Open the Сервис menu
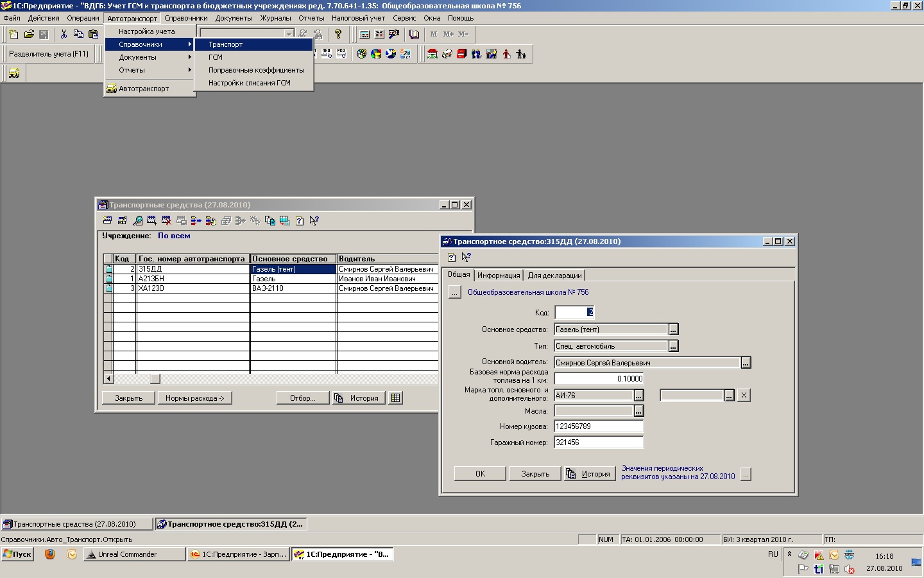Screen dimensions: 924x578 tap(404, 18)
